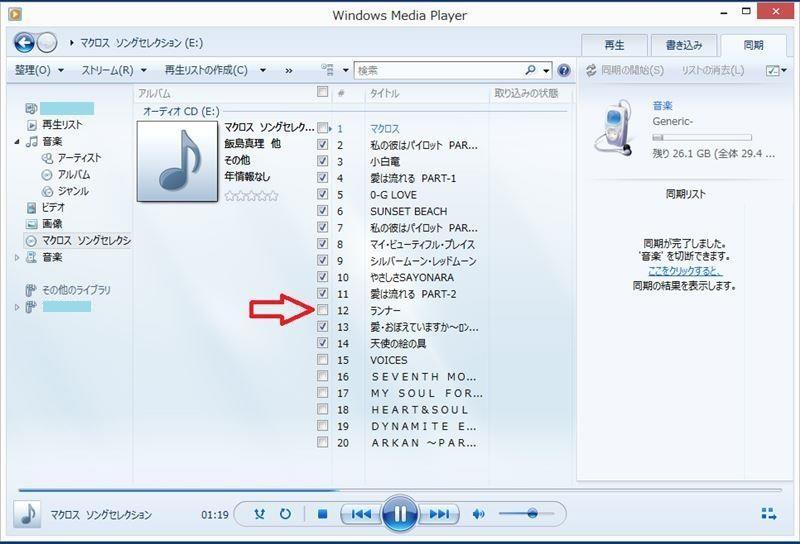Check the box for track 1 マクロス
800x544 pixels.
tap(322, 127)
